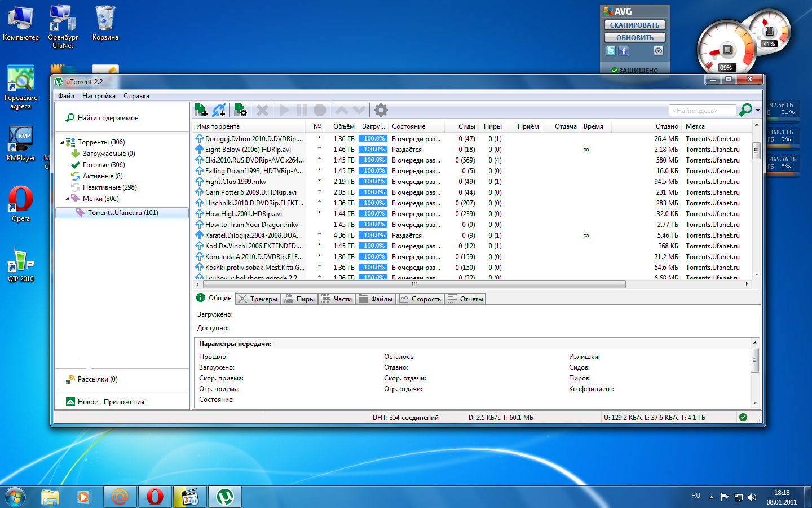The image size is (812, 508).
Task: Click the Facebook icon in AVG gadget
Action: (623, 51)
